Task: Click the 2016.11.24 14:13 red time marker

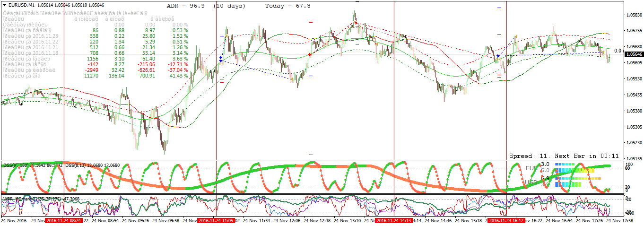Action: tap(394, 220)
